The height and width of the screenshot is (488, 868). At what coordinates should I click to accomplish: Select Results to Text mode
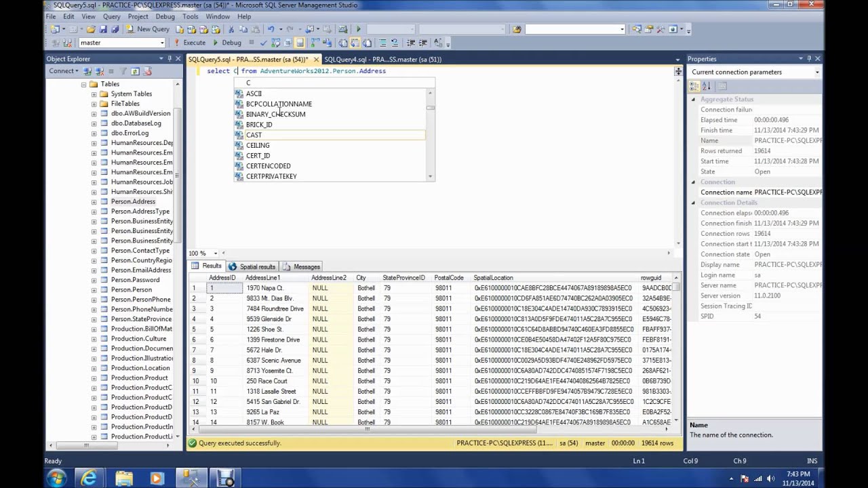(342, 43)
